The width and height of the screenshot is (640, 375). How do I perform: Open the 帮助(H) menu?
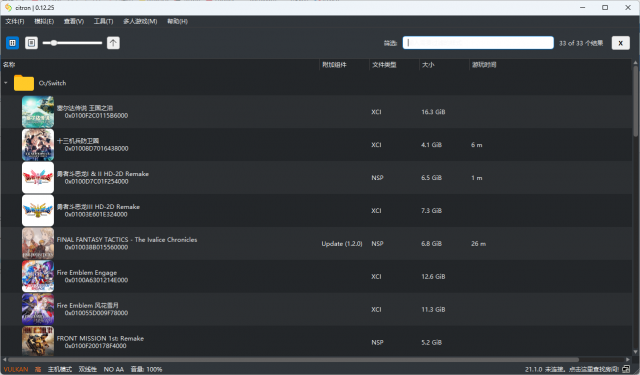177,21
